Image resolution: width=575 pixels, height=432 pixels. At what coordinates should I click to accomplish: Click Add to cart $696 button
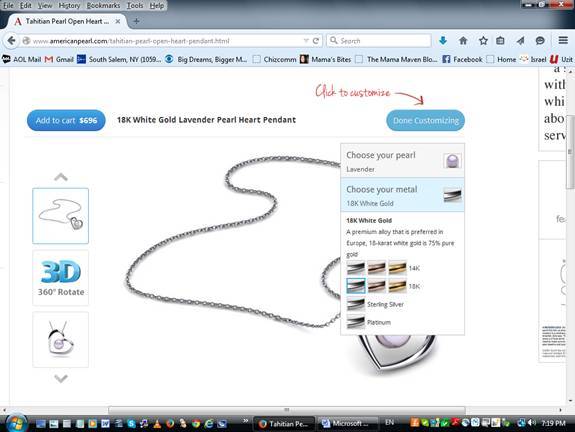coord(66,120)
